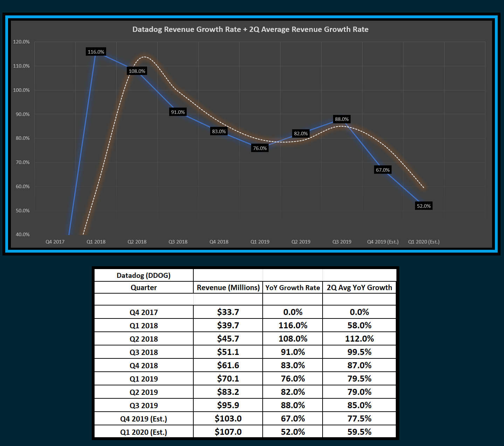Click the 'Revenue (Millions)' column header
Viewport: 504px width, 446px height.
coord(228,287)
